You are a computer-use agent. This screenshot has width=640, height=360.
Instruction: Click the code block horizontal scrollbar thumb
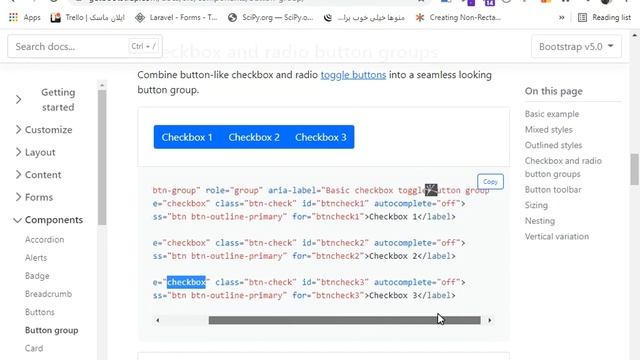coord(344,320)
